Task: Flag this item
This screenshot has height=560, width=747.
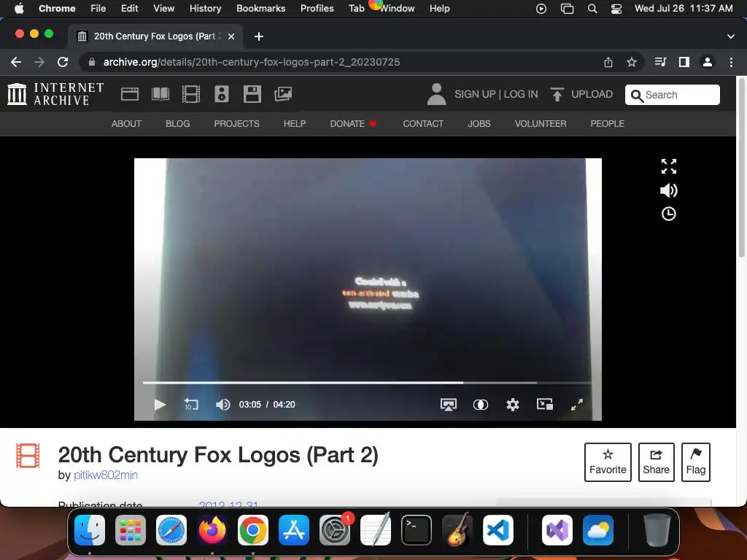Action: 695,462
